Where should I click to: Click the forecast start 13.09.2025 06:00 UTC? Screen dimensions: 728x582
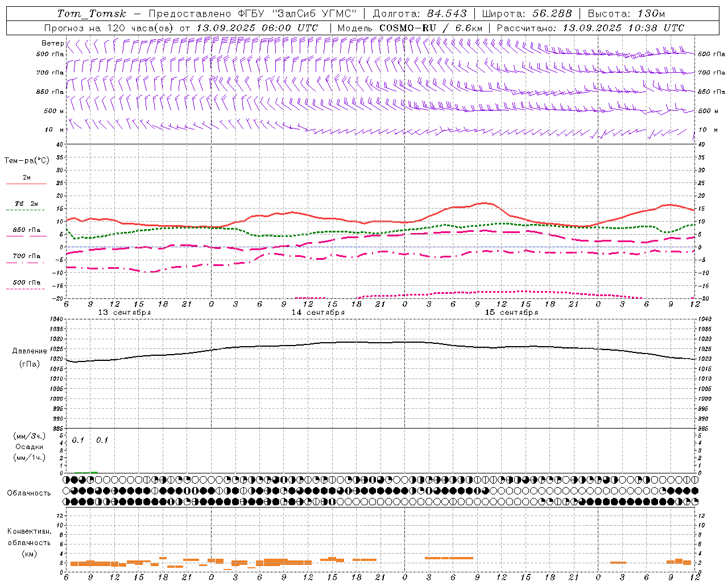[x=257, y=28]
